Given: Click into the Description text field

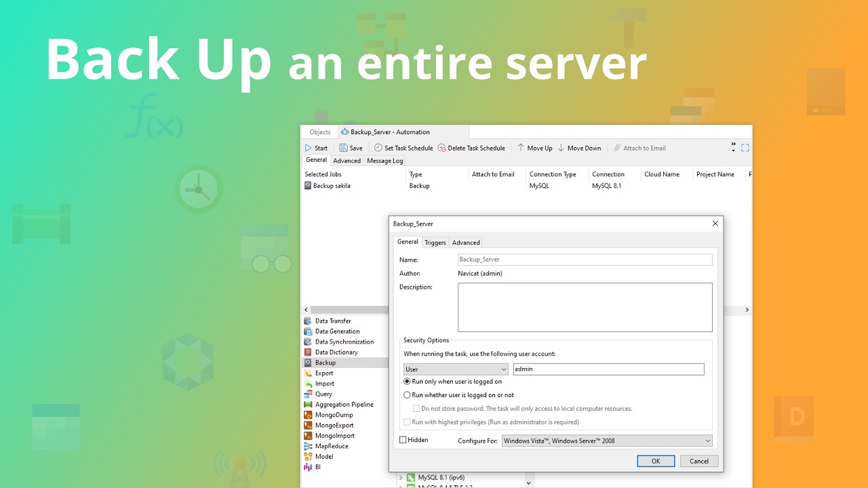Looking at the screenshot, I should tap(585, 307).
